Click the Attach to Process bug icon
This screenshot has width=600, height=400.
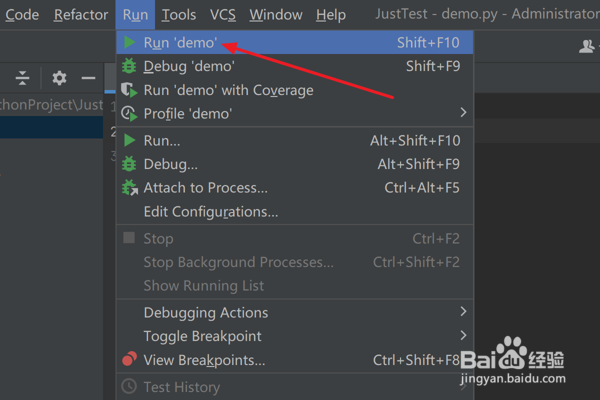click(128, 188)
